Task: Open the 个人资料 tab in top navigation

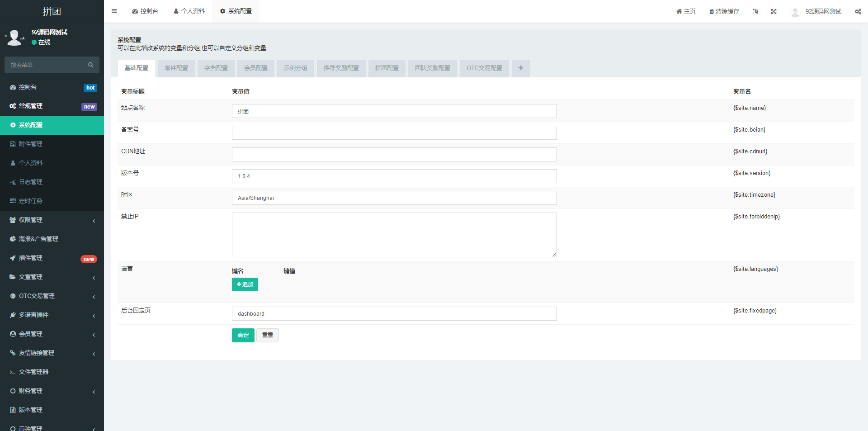Action: [x=189, y=11]
